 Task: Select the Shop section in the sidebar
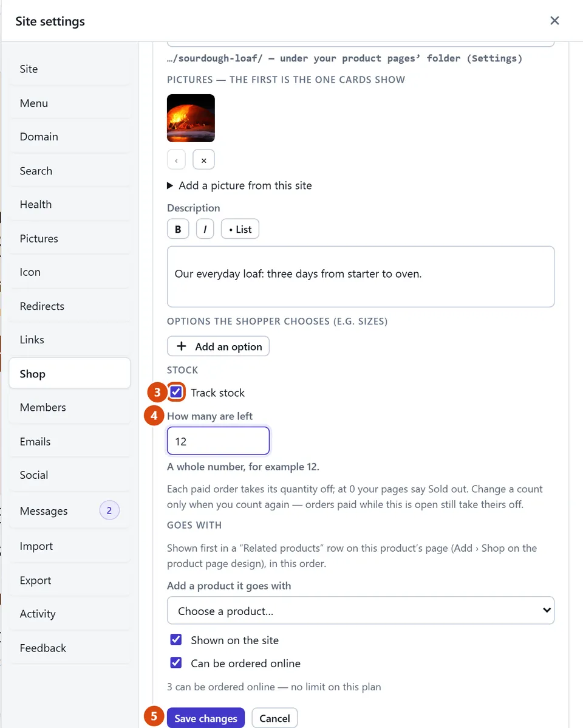(70, 373)
